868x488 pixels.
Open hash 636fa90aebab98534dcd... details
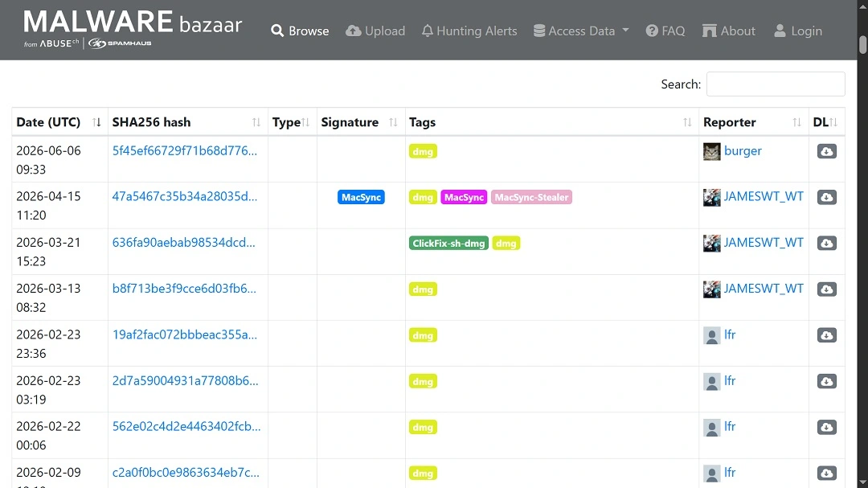tap(184, 243)
